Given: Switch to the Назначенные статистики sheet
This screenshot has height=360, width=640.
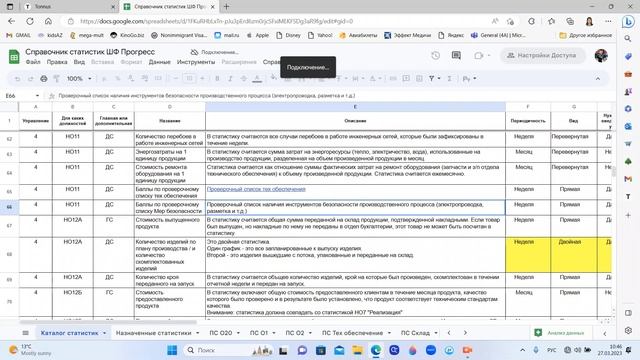Looking at the screenshot, I should (153, 333).
